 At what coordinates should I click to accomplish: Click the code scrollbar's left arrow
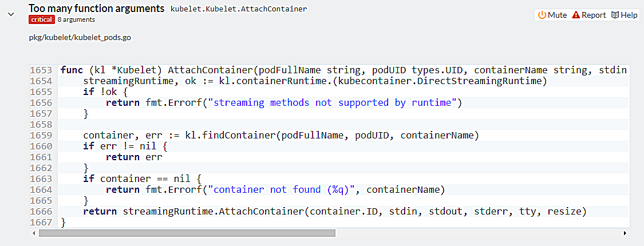(34, 233)
